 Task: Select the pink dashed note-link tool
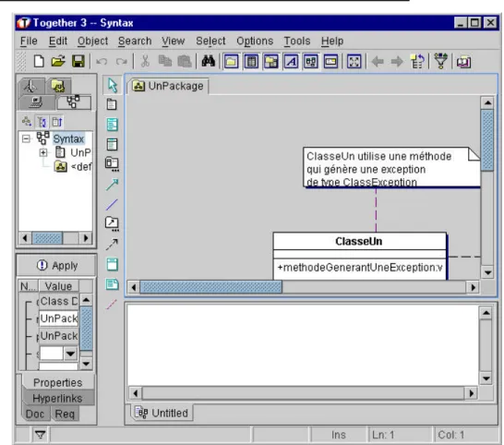tap(111, 305)
